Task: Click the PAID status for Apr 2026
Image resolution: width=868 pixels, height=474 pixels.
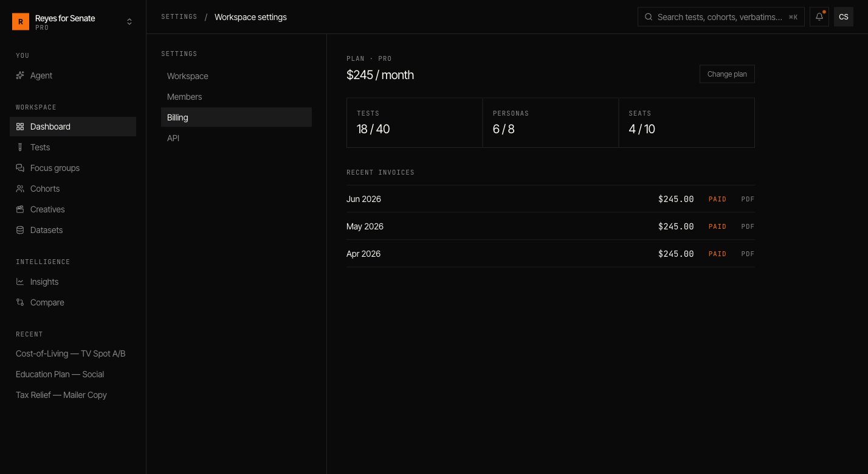Action: pyautogui.click(x=717, y=254)
